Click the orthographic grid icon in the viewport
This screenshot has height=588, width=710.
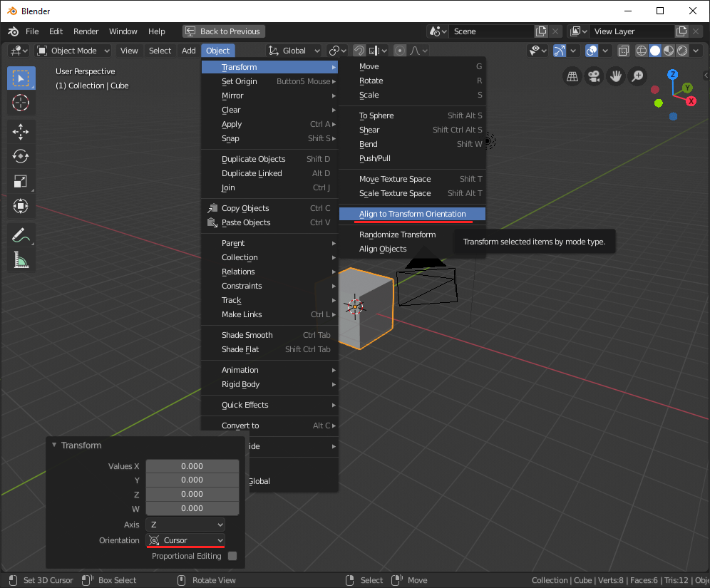(572, 76)
